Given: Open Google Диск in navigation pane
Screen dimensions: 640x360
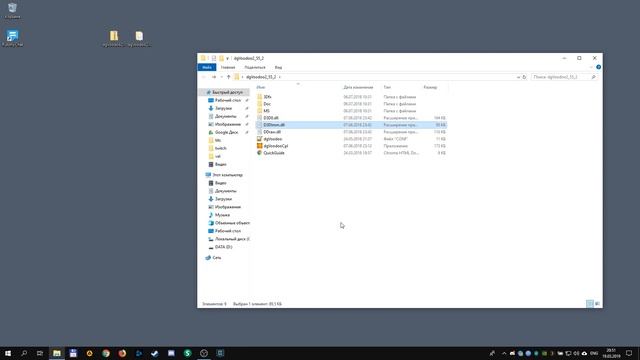Looking at the screenshot, I should click(x=226, y=132).
